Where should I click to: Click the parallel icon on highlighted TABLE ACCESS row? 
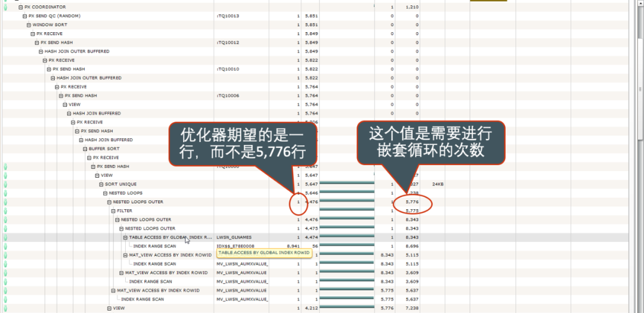[5, 237]
